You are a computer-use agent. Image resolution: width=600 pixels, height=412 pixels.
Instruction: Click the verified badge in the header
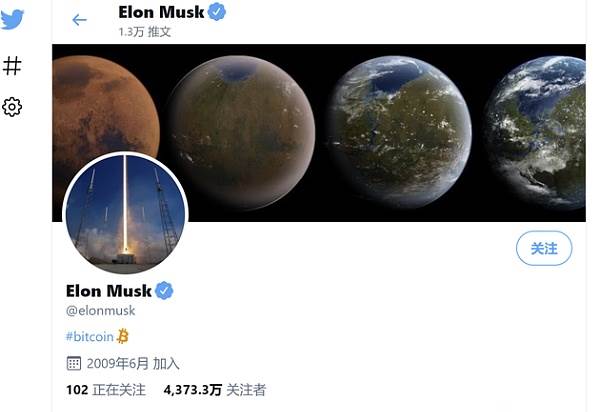coord(217,11)
